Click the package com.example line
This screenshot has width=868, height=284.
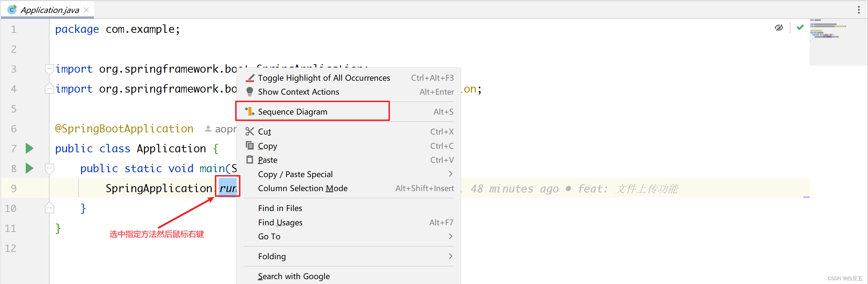coord(117,29)
